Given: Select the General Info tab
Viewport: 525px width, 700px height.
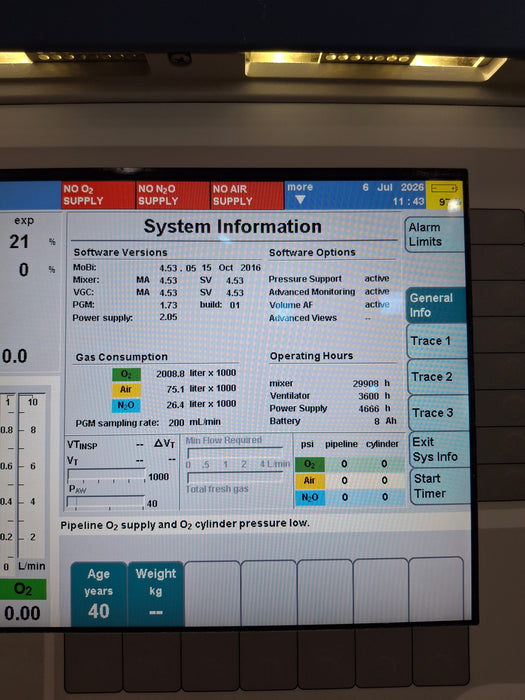Looking at the screenshot, I should (x=436, y=305).
